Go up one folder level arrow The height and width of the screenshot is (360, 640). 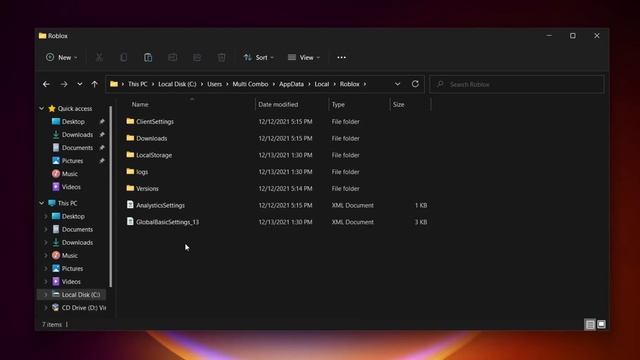tap(94, 84)
